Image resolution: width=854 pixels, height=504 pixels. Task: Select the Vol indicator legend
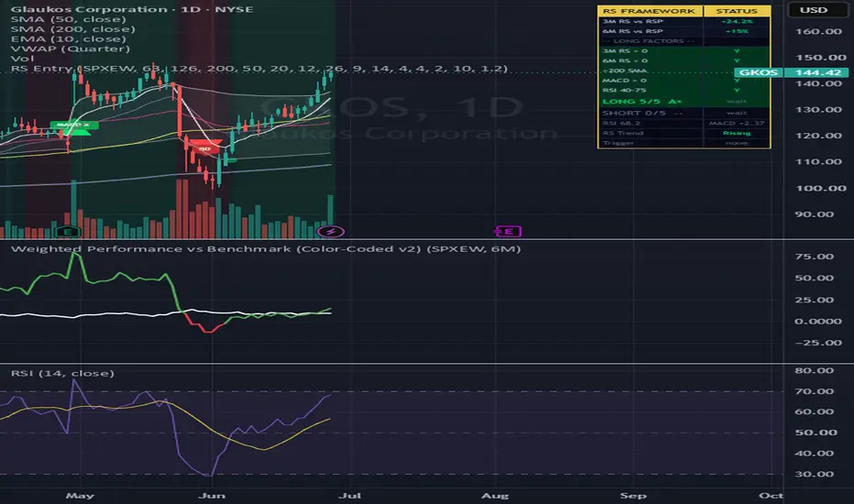pyautogui.click(x=22, y=59)
